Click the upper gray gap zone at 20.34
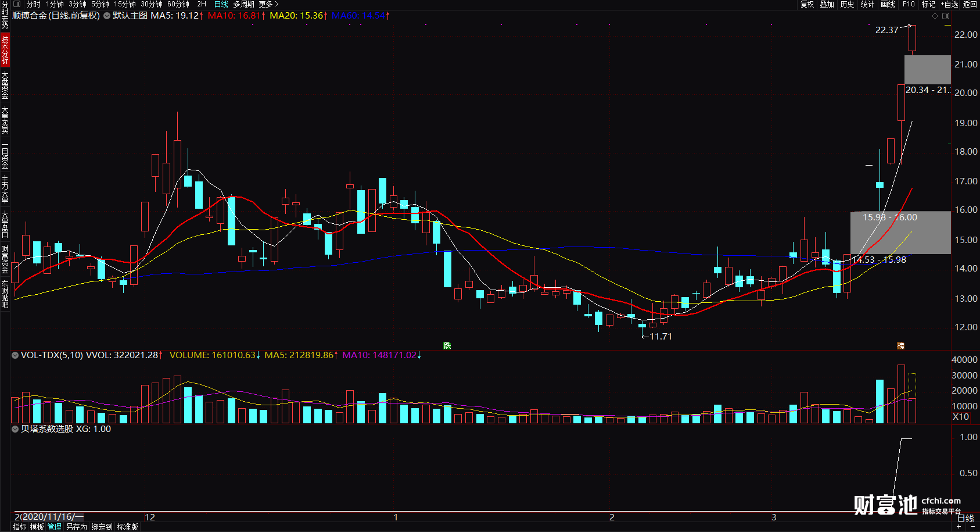The image size is (980, 532). pyautogui.click(x=928, y=70)
